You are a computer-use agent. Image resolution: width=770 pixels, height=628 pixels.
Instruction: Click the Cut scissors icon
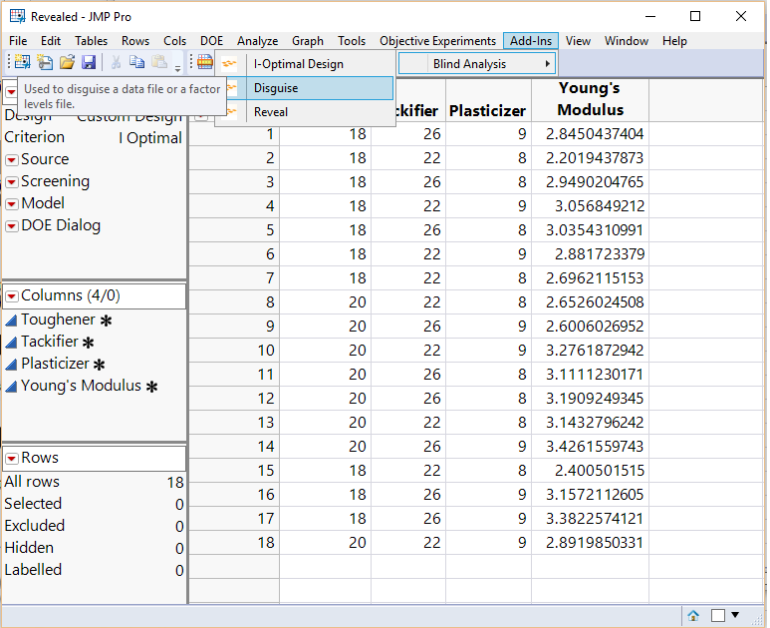(x=116, y=62)
